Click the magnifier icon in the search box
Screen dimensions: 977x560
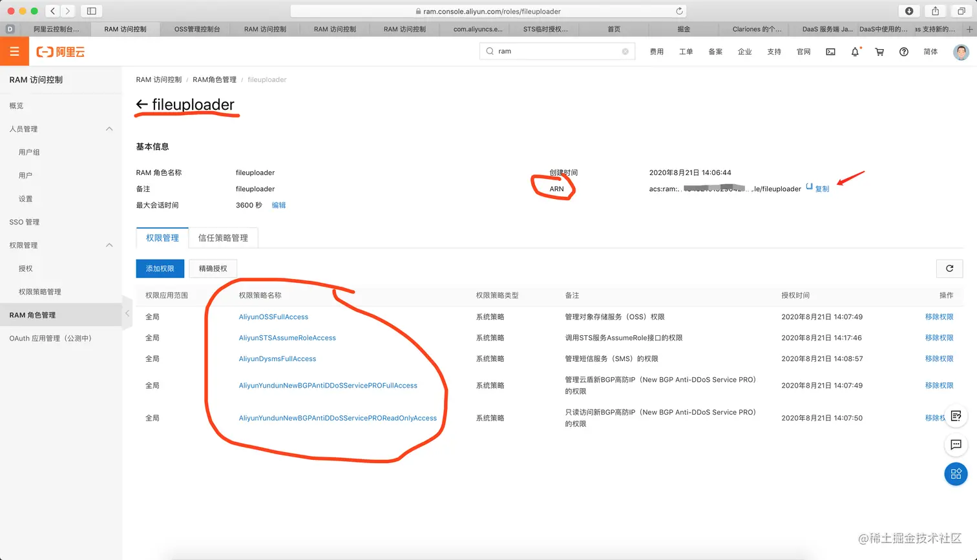(490, 51)
